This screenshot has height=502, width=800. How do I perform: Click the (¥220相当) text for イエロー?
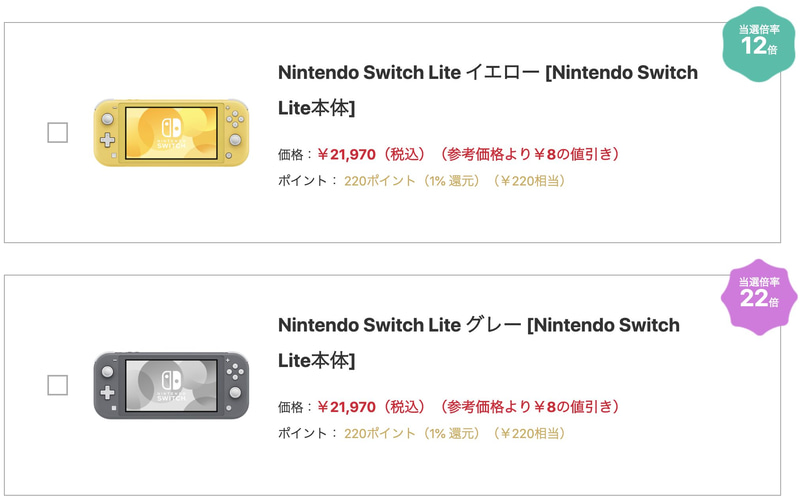tap(529, 181)
